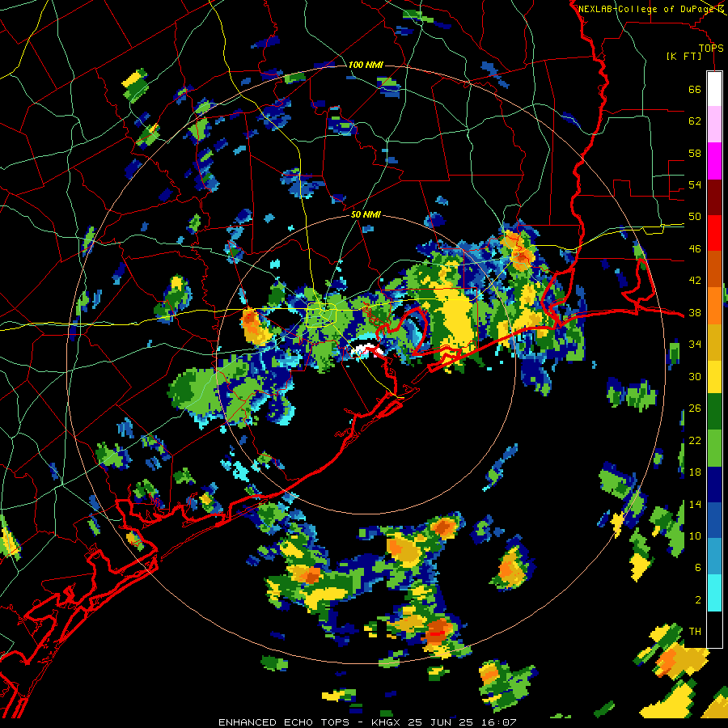Screen dimensions: 728x728
Task: Pick the yellow legend swatch
Action: (714, 376)
